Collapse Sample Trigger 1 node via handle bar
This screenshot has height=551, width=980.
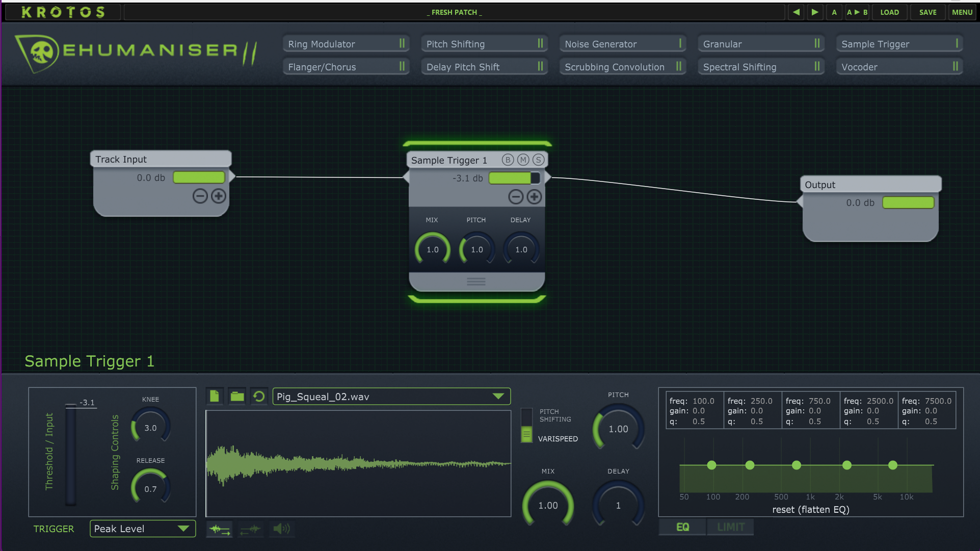[x=476, y=281]
